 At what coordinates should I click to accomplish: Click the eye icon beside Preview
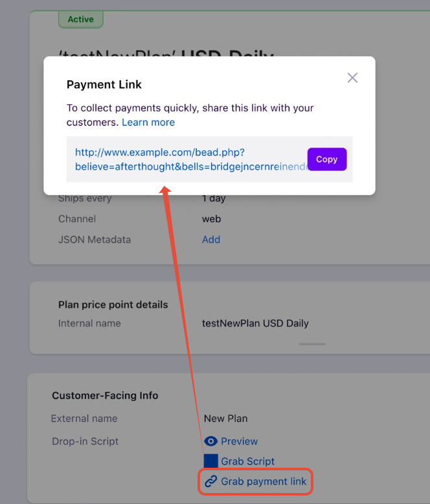point(211,441)
